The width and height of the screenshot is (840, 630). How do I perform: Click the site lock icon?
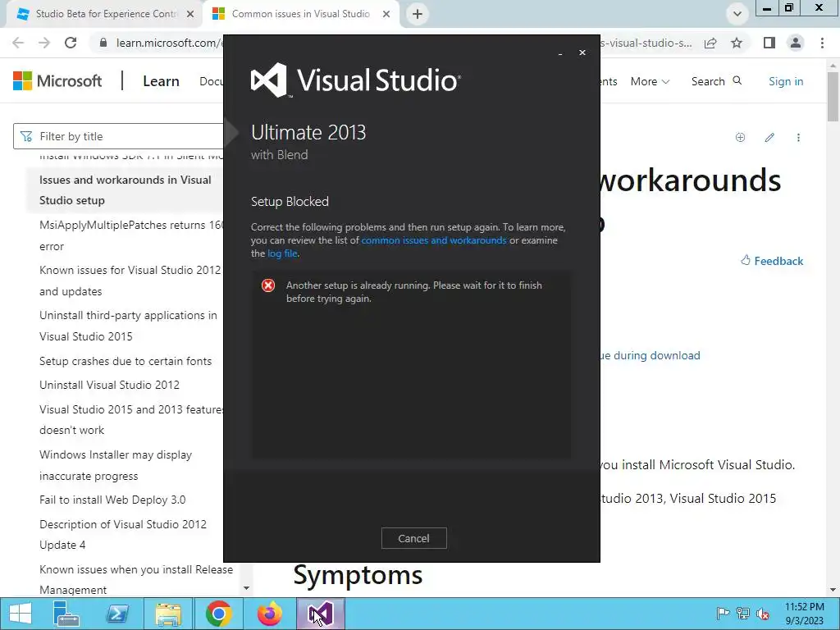click(x=103, y=43)
